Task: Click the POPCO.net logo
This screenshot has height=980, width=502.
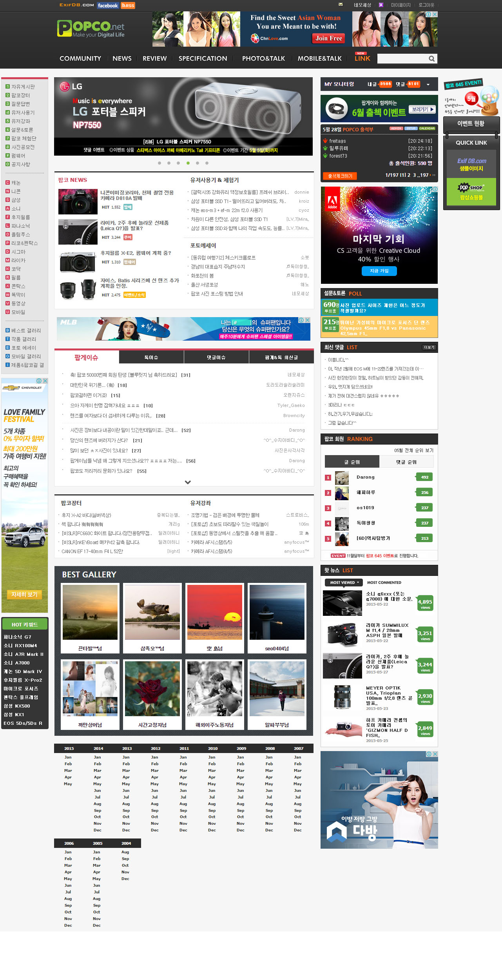Action: pyautogui.click(x=91, y=29)
